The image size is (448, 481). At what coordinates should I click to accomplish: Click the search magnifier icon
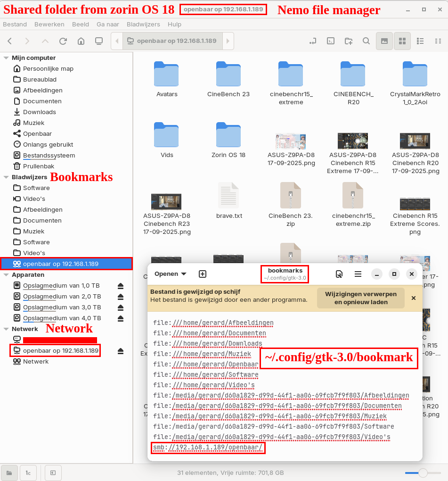click(x=367, y=41)
